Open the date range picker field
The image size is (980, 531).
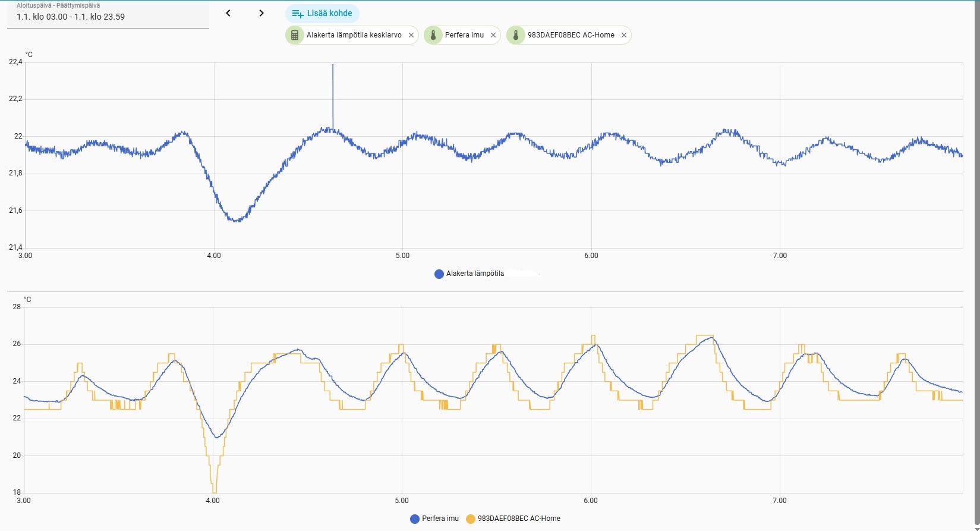click(108, 17)
